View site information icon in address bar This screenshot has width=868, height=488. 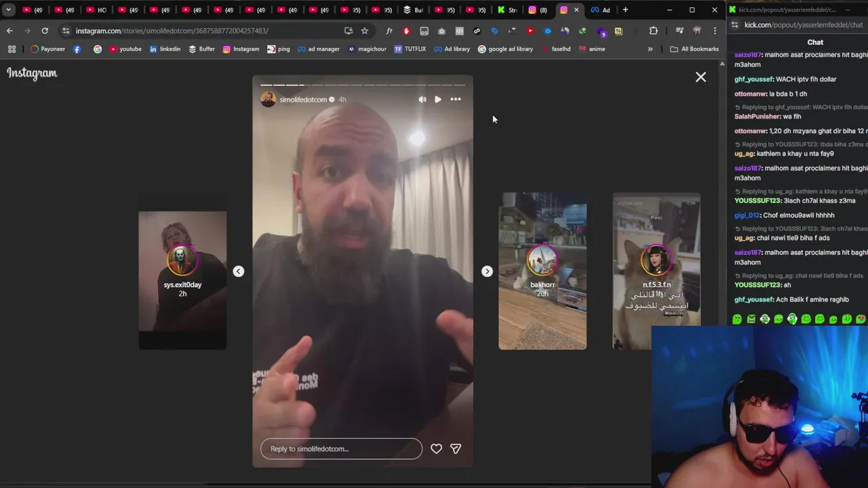(x=65, y=30)
